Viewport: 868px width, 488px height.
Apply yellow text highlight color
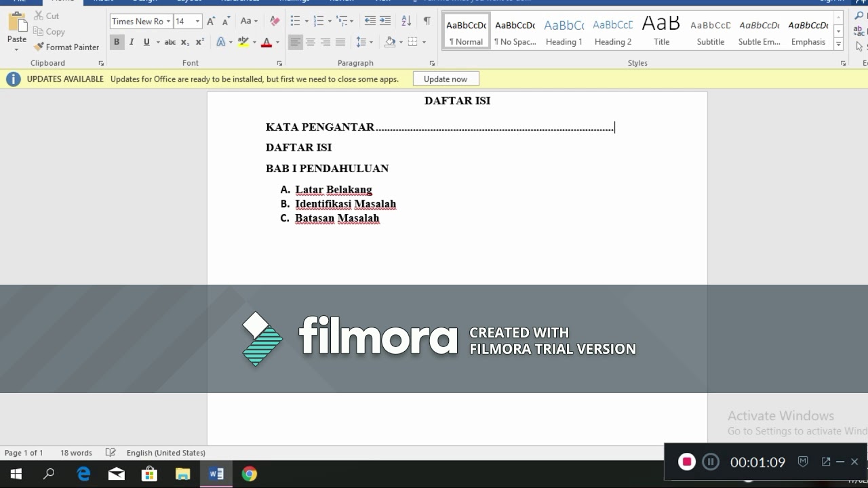243,42
